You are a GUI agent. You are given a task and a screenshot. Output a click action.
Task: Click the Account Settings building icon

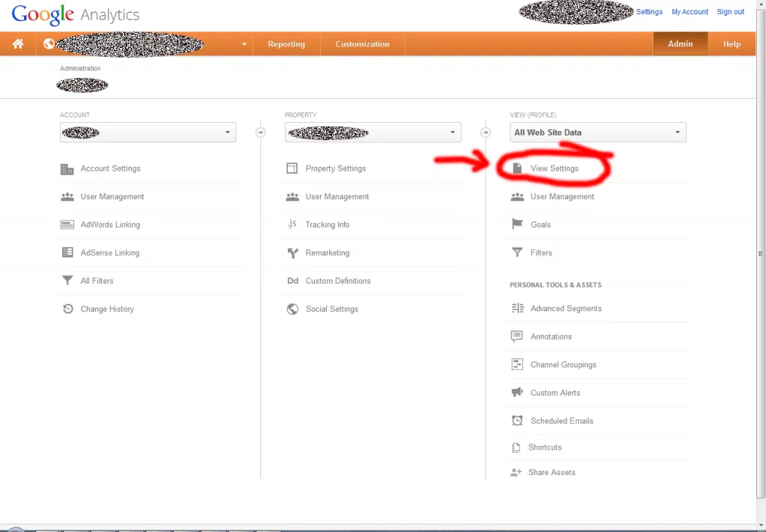67,169
